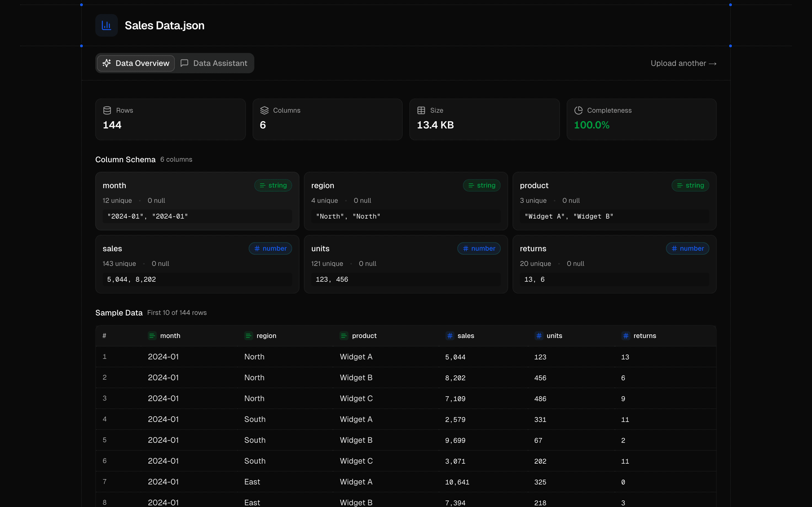Click the string badge on the product column card
Screen dimensions: 812x507
(x=690, y=185)
